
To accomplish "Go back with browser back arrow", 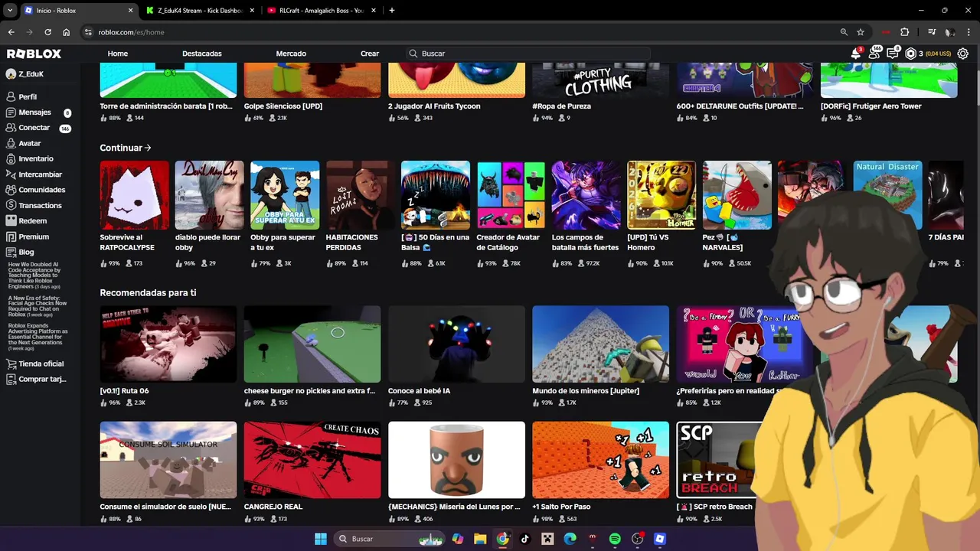I will point(11,32).
